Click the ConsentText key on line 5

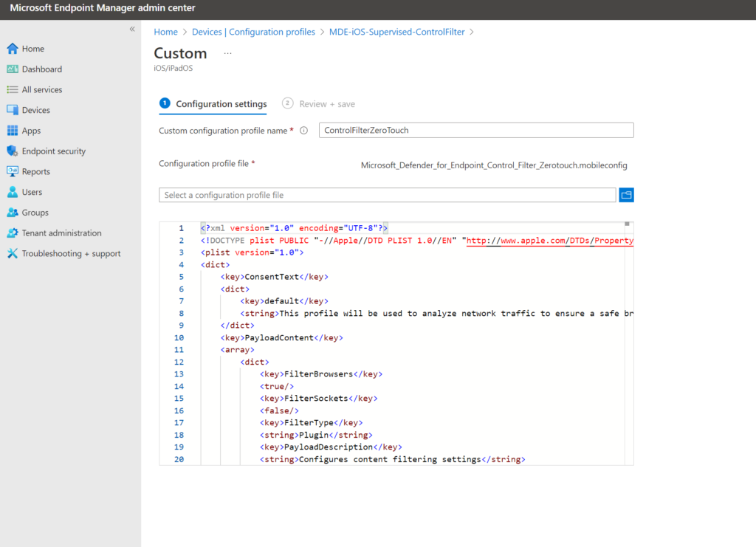pyautogui.click(x=275, y=277)
